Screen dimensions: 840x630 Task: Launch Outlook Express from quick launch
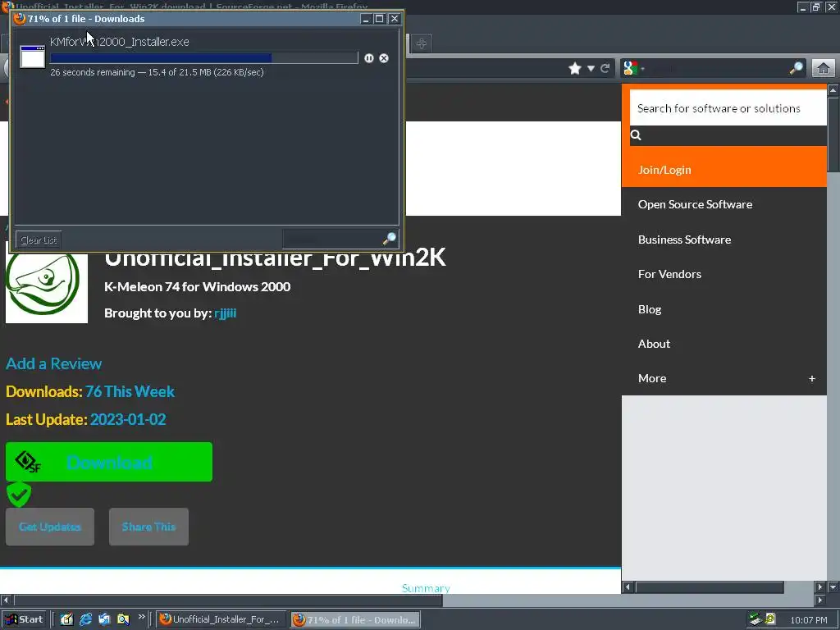click(104, 619)
